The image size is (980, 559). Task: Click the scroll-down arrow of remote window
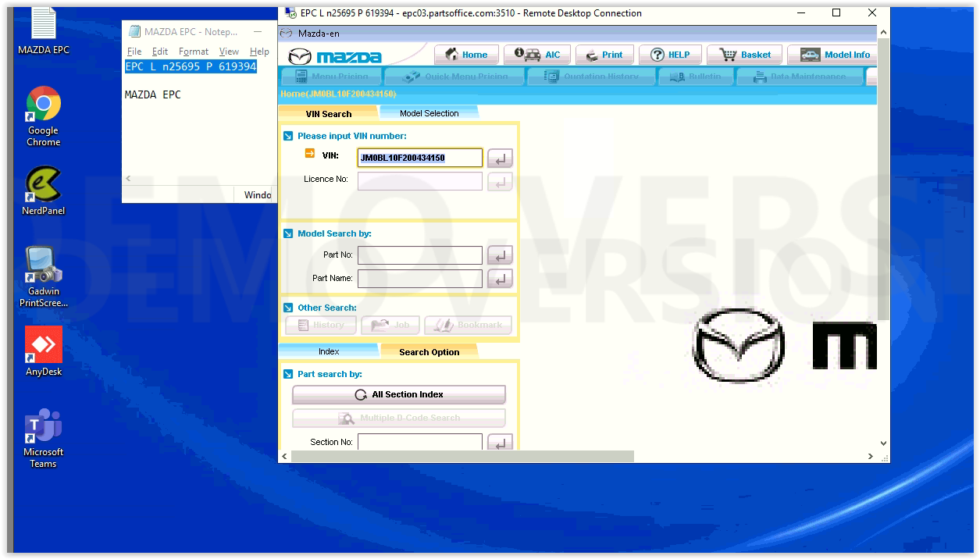[883, 443]
